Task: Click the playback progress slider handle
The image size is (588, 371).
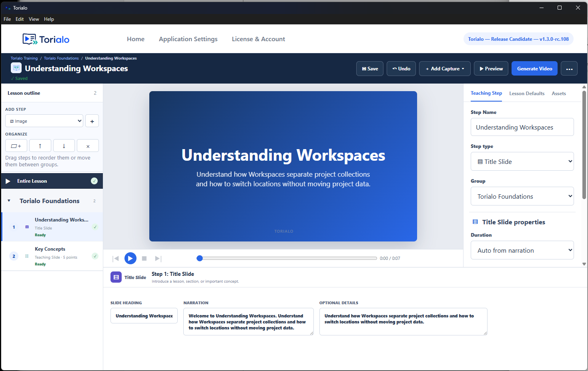Action: pos(200,258)
